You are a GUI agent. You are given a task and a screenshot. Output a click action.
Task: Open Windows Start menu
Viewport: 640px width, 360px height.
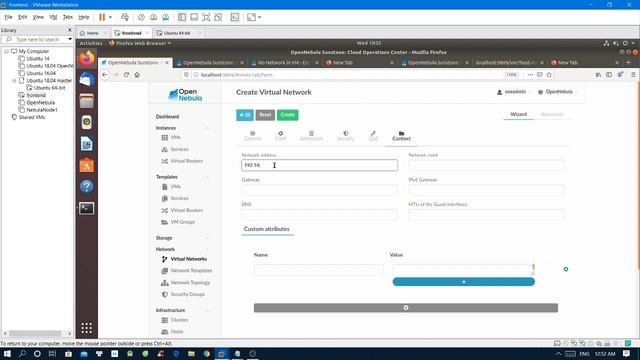[7, 353]
